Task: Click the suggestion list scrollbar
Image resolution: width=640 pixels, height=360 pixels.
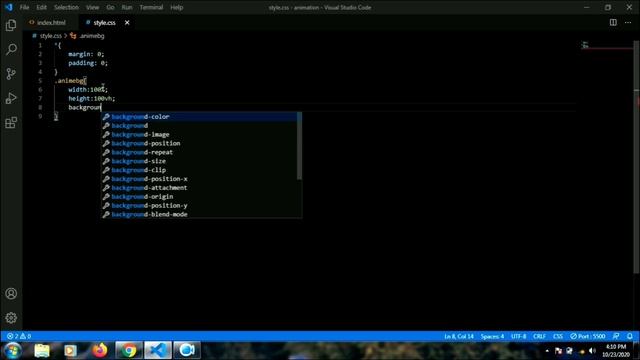Action: [299, 146]
